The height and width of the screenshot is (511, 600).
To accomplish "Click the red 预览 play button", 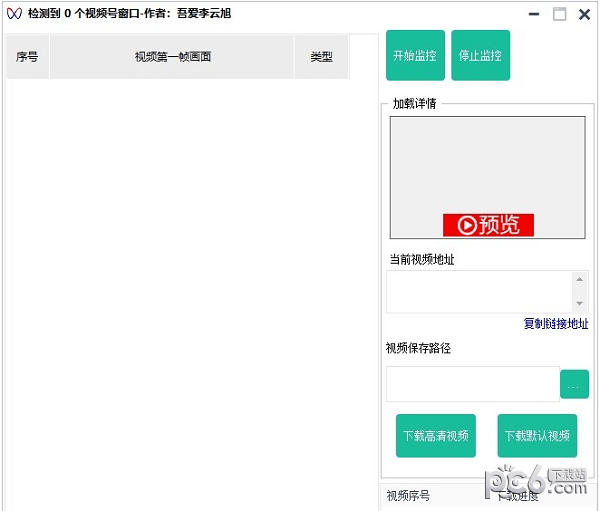I will tap(488, 225).
